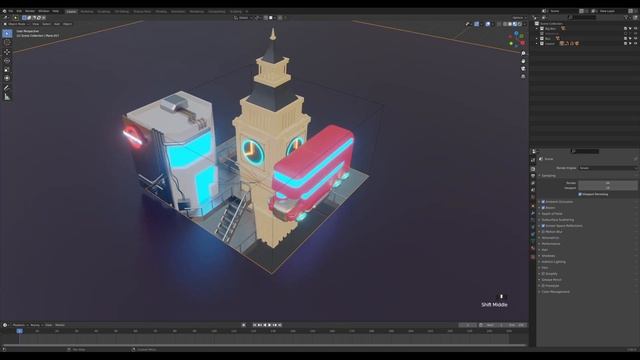This screenshot has height=360, width=640.
Task: Click the viewport zoom magnifier icon
Action: click(x=523, y=53)
